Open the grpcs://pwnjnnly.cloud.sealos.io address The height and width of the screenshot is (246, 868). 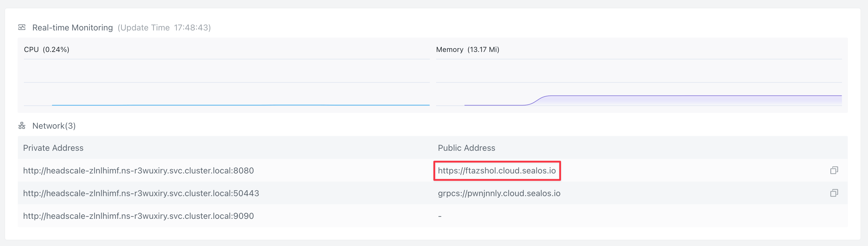point(499,193)
